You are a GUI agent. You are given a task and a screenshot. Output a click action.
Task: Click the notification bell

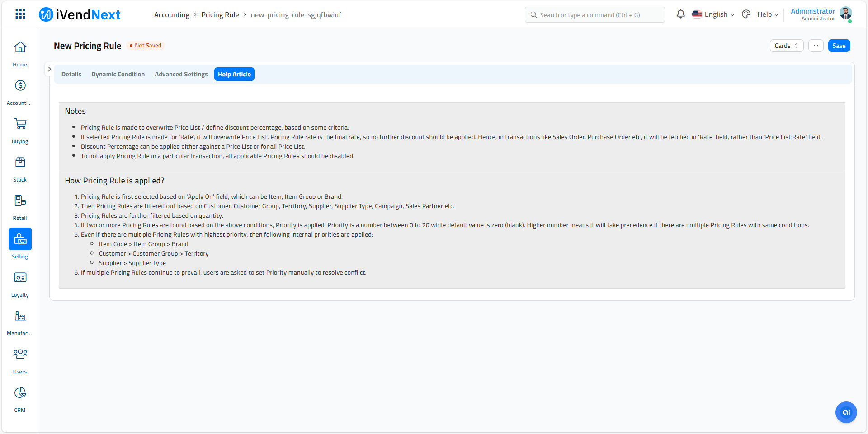[x=680, y=14]
